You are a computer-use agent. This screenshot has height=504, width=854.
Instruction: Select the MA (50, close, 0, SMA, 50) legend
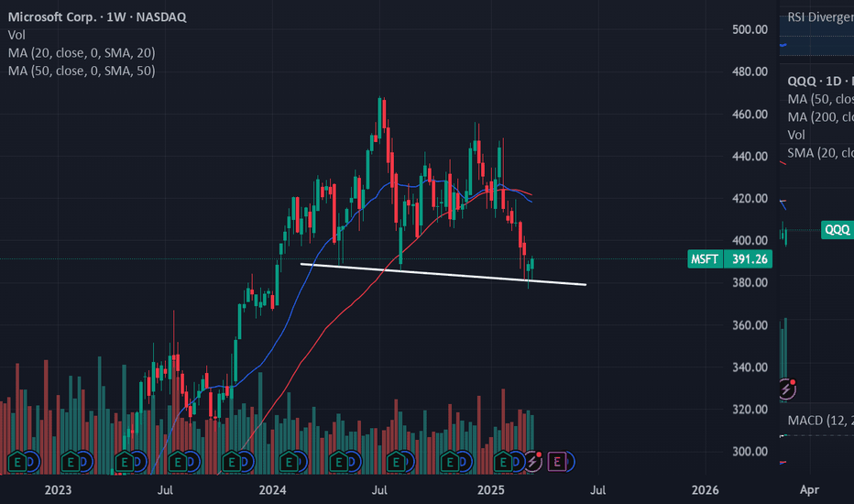tap(82, 71)
